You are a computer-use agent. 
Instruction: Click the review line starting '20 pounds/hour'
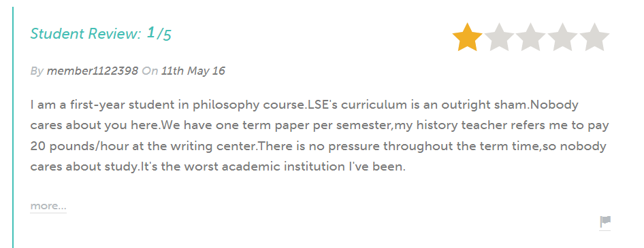coord(319,146)
